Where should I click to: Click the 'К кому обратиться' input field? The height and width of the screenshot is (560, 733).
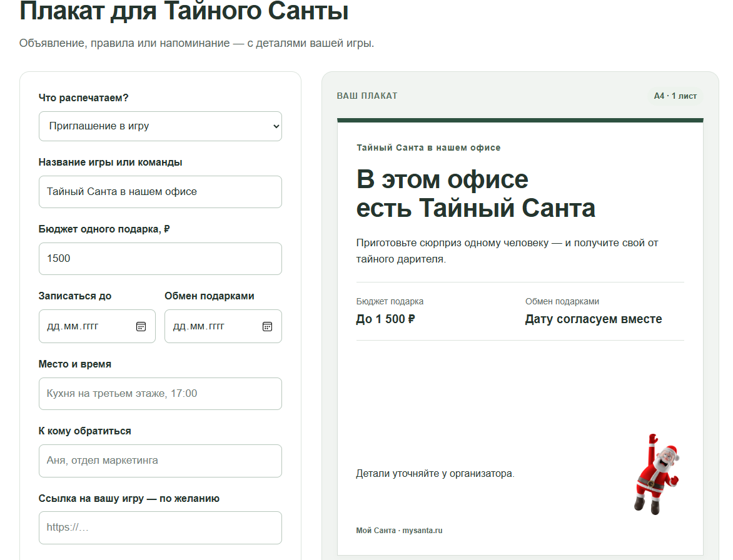[x=160, y=461]
